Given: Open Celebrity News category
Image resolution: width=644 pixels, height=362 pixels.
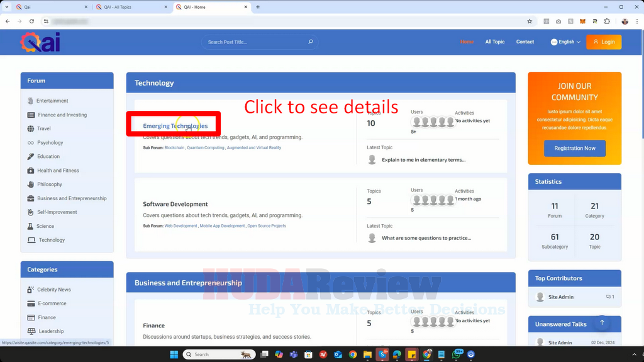Looking at the screenshot, I should coord(54,290).
